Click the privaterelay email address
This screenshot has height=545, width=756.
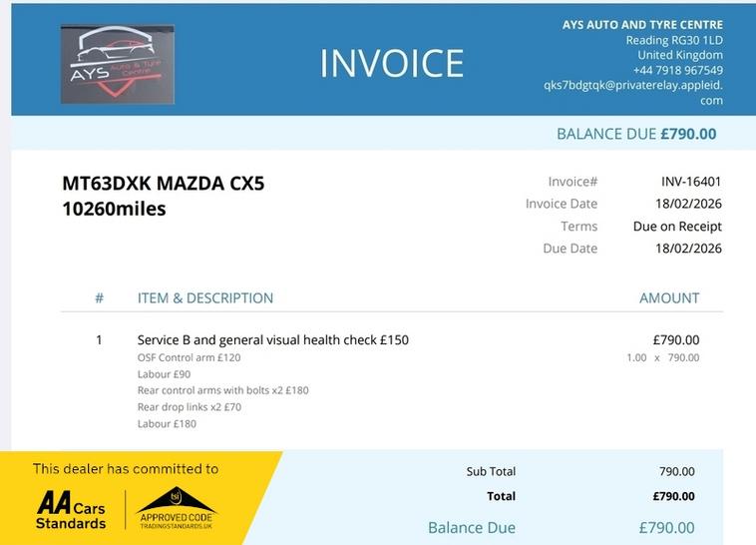[x=632, y=86]
